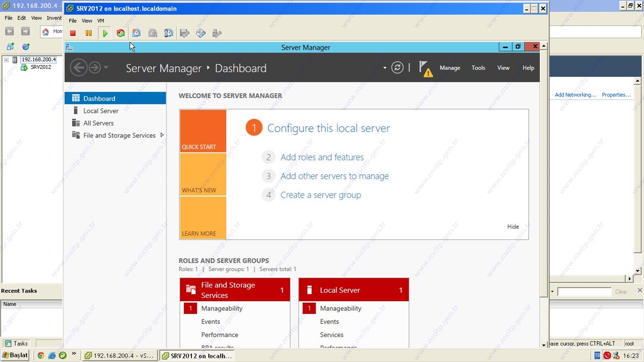The image size is (644, 362).
Task: Click Hide link in welcome tile
Action: click(x=513, y=226)
